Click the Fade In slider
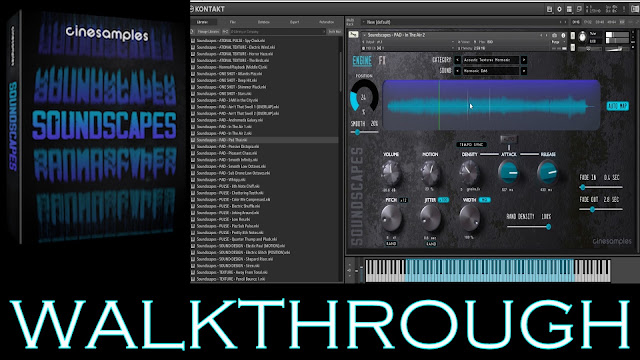Viewport: 640px width, 360px height. [601, 187]
